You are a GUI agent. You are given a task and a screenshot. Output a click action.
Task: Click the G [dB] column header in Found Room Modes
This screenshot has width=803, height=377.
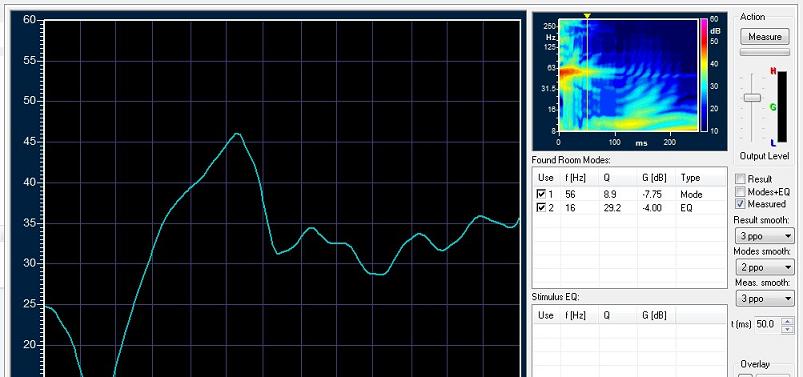(x=653, y=178)
